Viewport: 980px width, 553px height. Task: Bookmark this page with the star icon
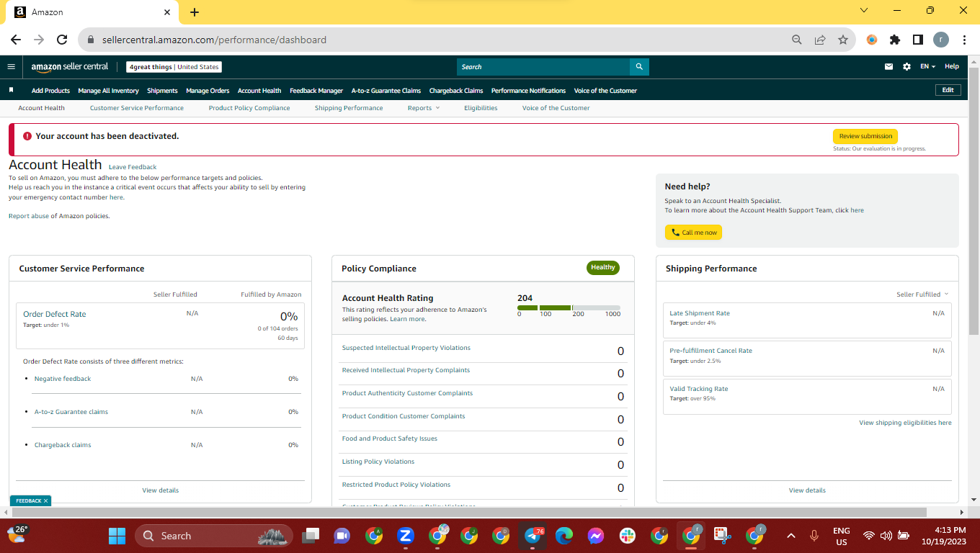(x=842, y=40)
